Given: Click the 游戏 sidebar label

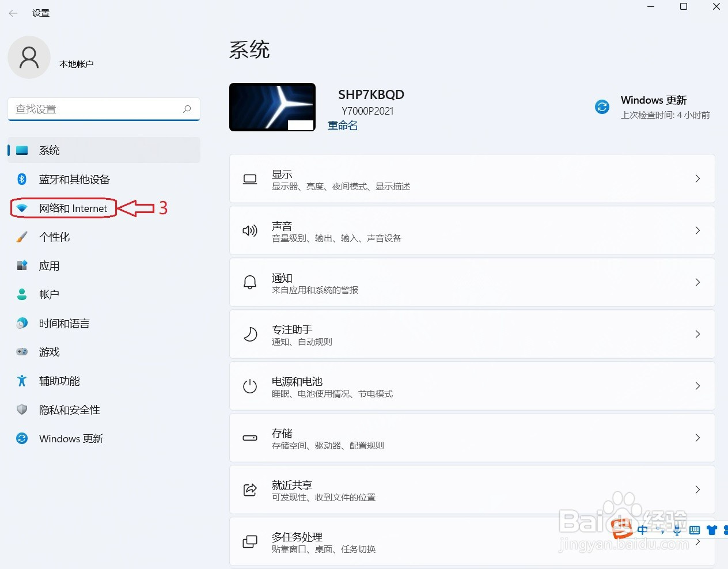Looking at the screenshot, I should click(x=50, y=352).
